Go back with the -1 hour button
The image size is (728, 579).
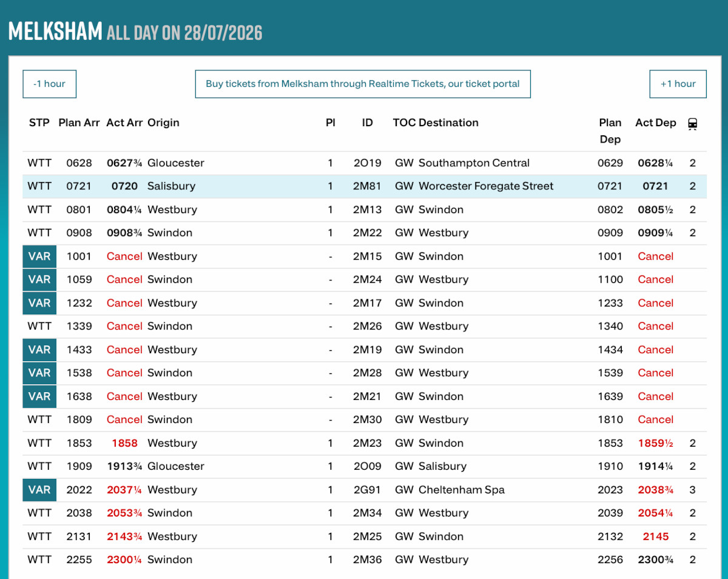coord(49,84)
